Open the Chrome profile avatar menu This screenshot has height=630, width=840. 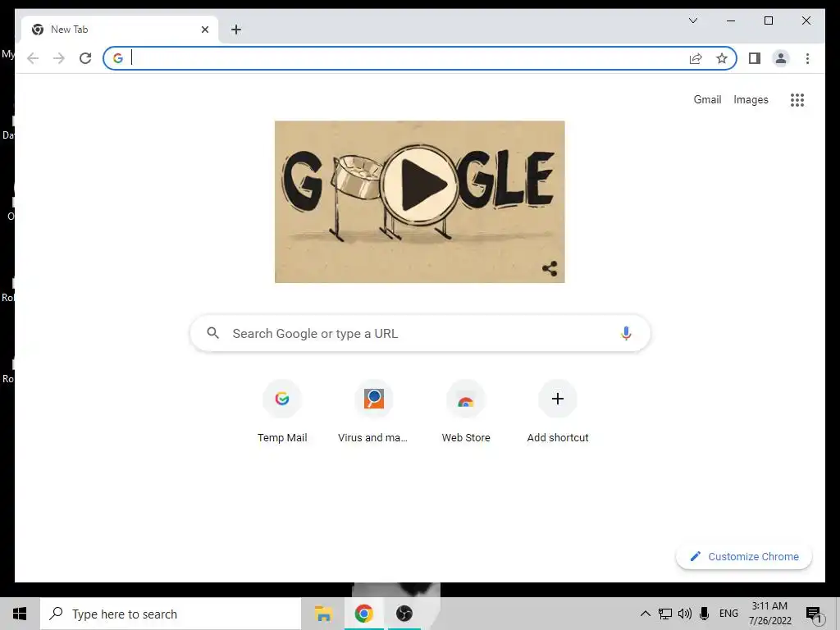coord(781,58)
